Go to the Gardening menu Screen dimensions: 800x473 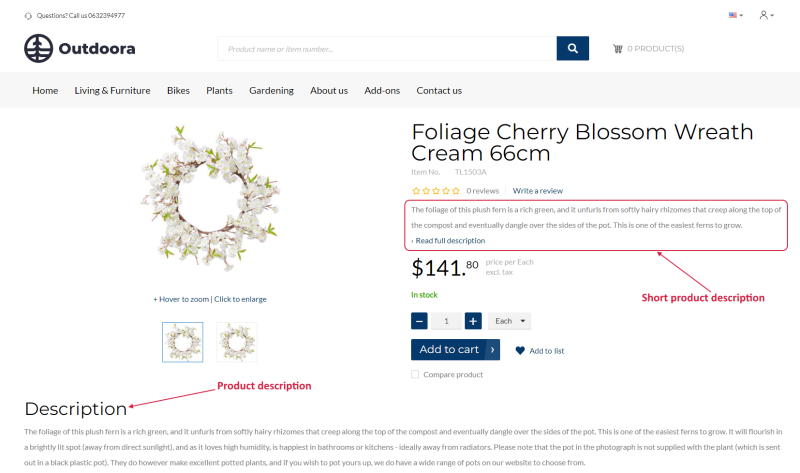pos(271,90)
